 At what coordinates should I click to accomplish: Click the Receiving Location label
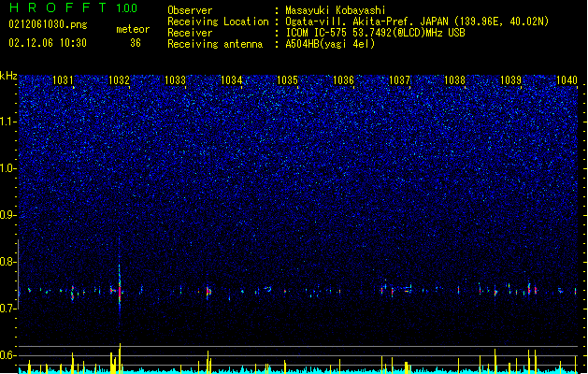click(218, 22)
